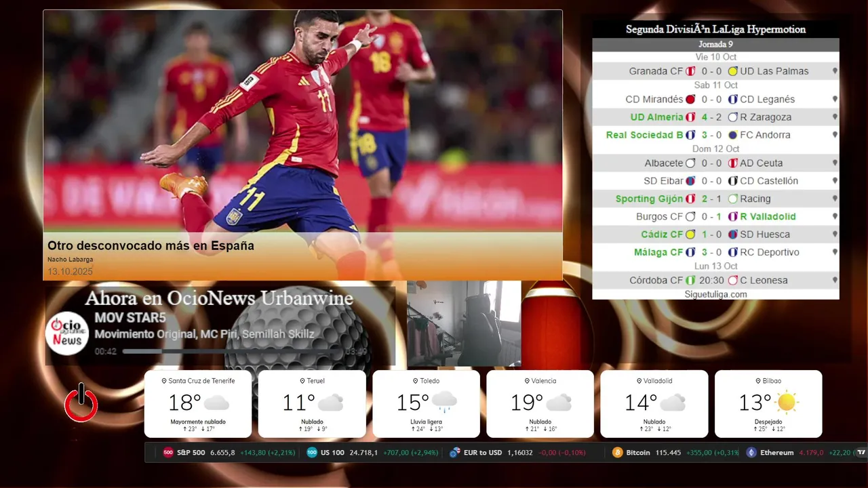Image resolution: width=868 pixels, height=488 pixels.
Task: Click the Bitcoin logo in ticker
Action: coord(618,453)
